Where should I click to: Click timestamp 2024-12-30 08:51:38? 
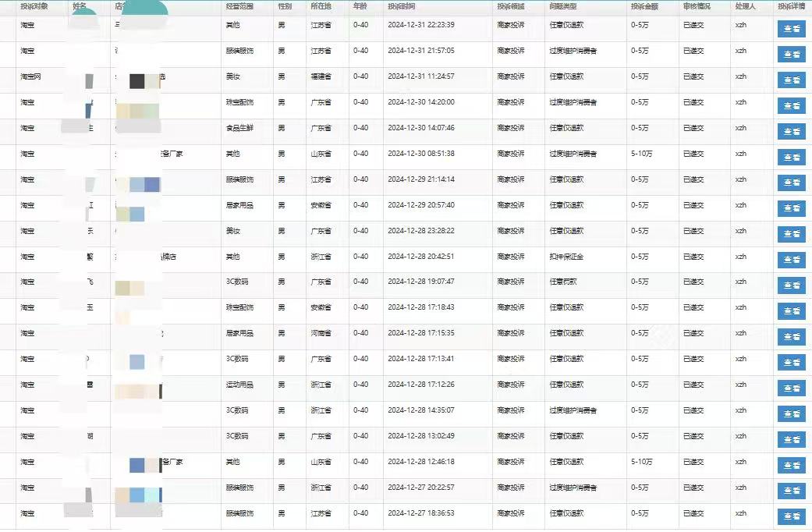click(x=421, y=154)
